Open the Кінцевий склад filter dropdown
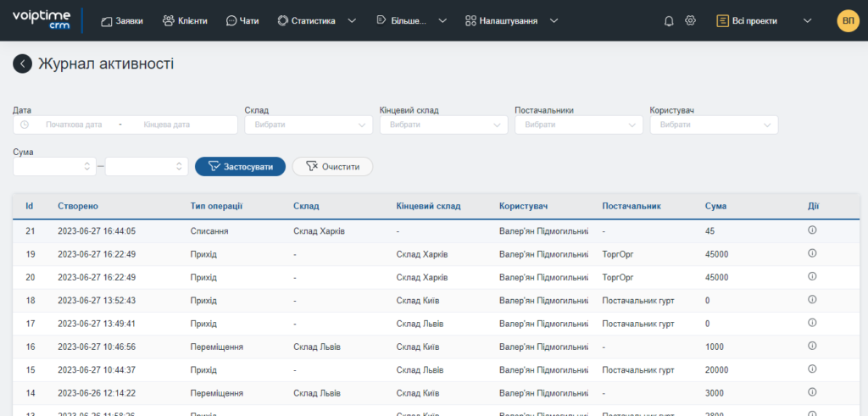The width and height of the screenshot is (868, 416). [443, 125]
